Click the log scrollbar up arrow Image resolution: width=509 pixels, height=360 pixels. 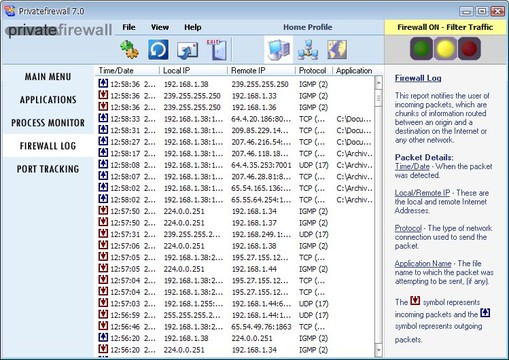378,83
